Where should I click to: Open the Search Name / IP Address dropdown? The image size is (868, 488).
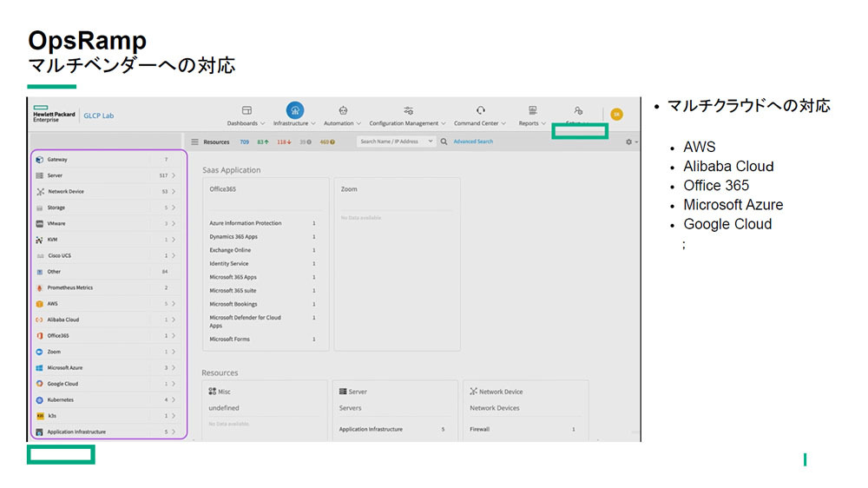[x=431, y=142]
